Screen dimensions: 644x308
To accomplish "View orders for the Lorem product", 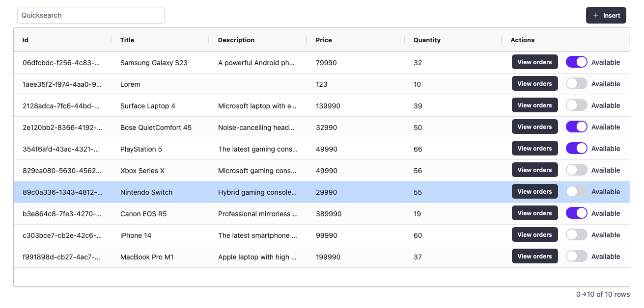I will [534, 83].
